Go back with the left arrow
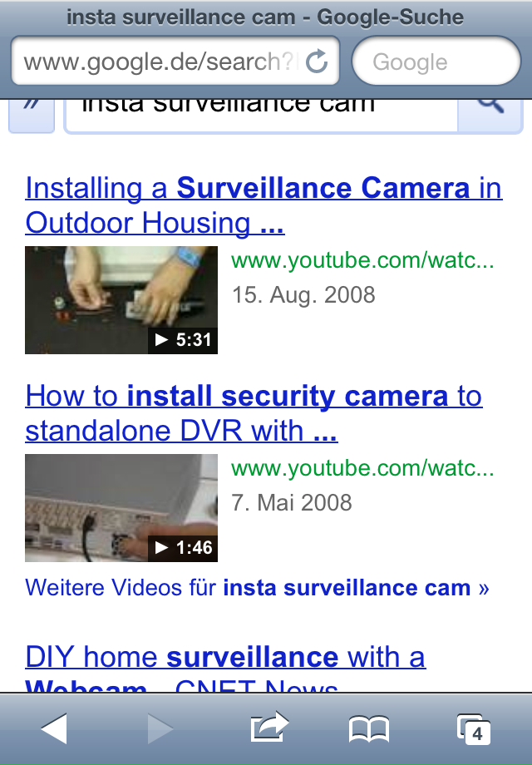Image resolution: width=532 pixels, height=765 pixels. point(54,728)
